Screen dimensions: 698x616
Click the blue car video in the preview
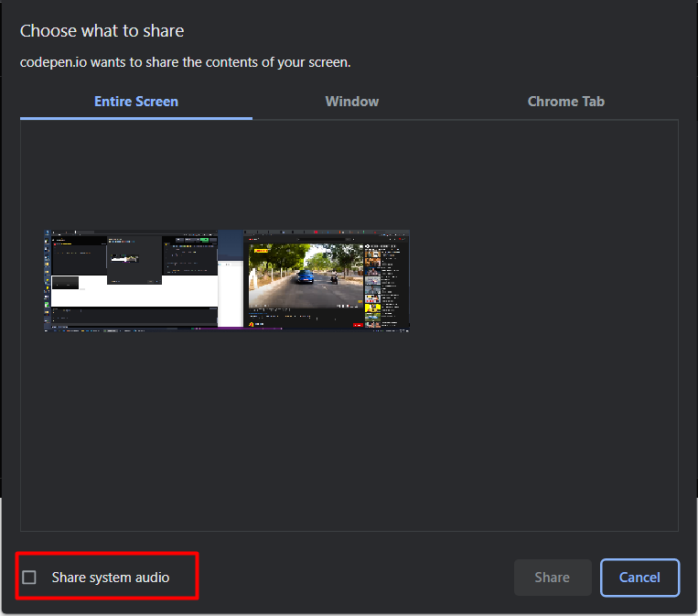point(305,275)
